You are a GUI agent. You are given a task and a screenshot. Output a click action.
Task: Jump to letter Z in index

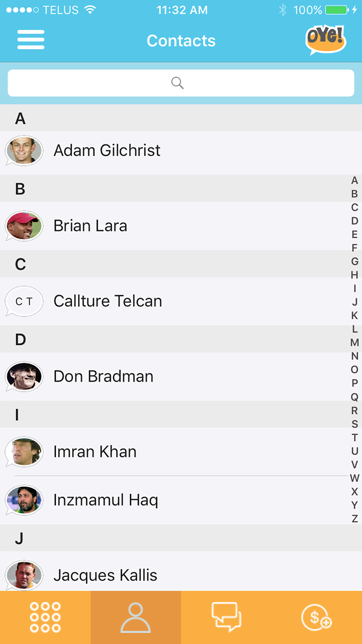(x=354, y=519)
